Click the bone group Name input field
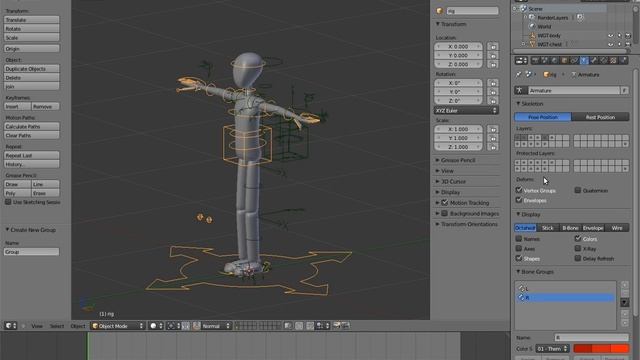640x360 pixels. click(591, 338)
